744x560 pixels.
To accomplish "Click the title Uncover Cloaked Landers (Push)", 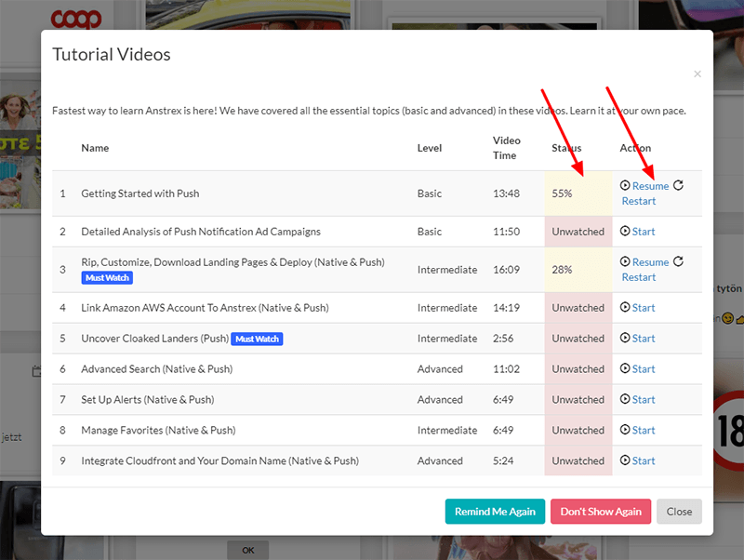I will pos(155,339).
